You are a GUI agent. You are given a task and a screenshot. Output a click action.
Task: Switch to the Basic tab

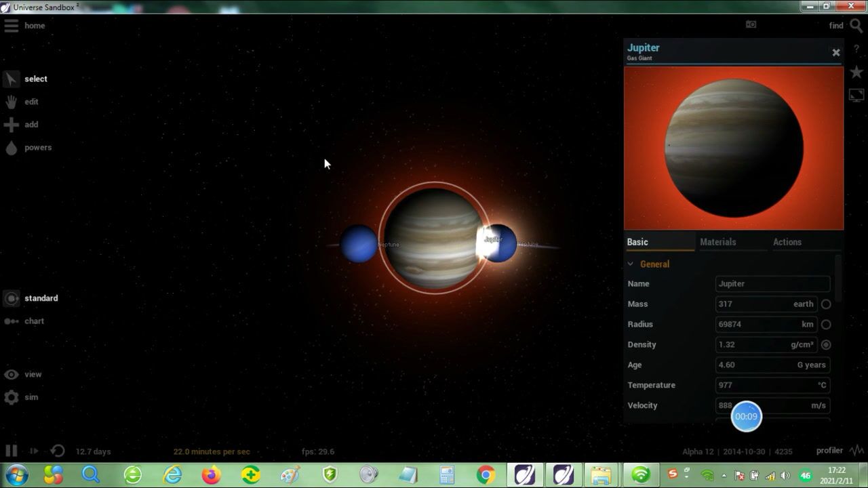tap(637, 242)
